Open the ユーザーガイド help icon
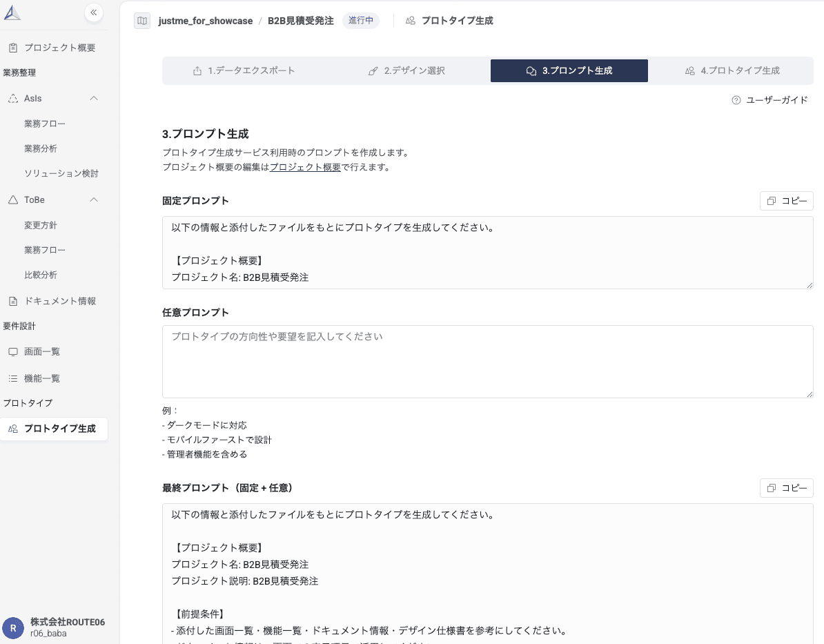The width and height of the screenshot is (824, 644). [736, 100]
